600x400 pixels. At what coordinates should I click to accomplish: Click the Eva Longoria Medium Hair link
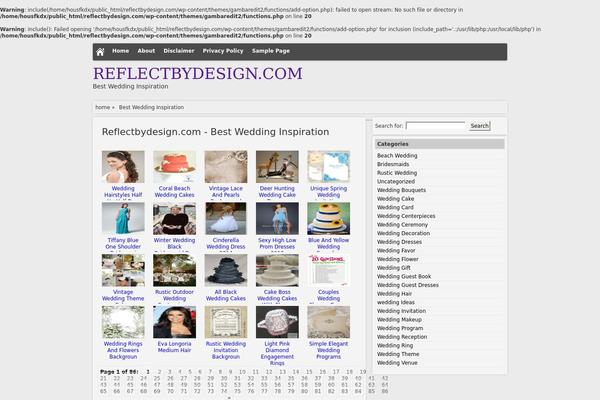click(174, 347)
